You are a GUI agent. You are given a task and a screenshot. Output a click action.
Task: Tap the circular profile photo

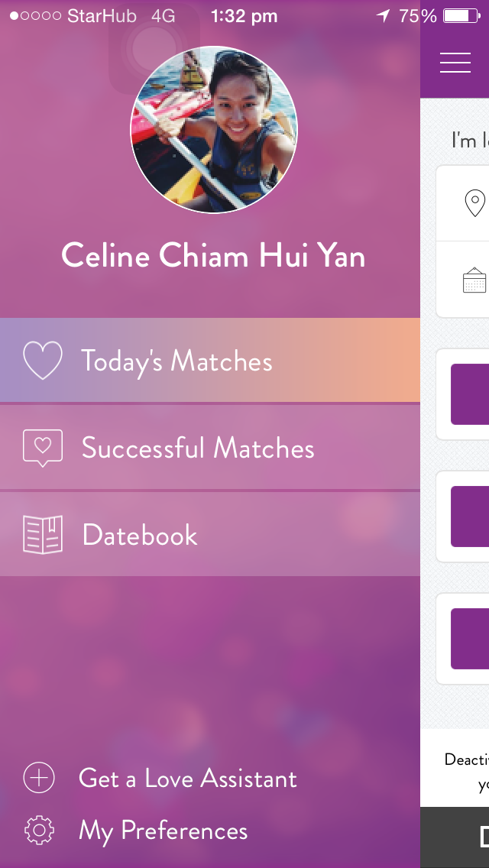click(x=214, y=130)
